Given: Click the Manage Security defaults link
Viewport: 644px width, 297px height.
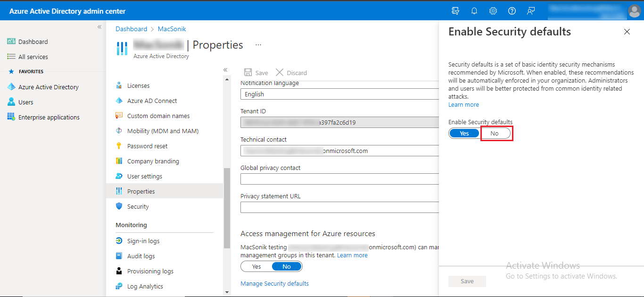Looking at the screenshot, I should [274, 284].
